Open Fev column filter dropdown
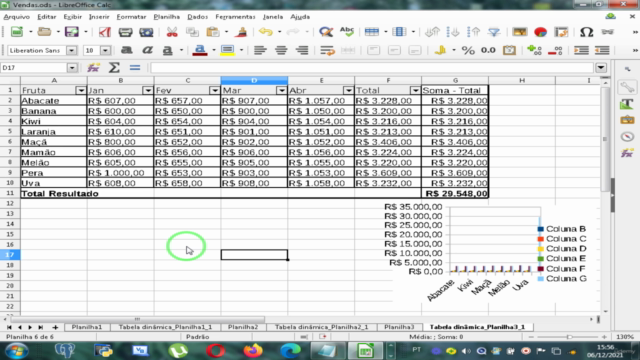 (215, 90)
